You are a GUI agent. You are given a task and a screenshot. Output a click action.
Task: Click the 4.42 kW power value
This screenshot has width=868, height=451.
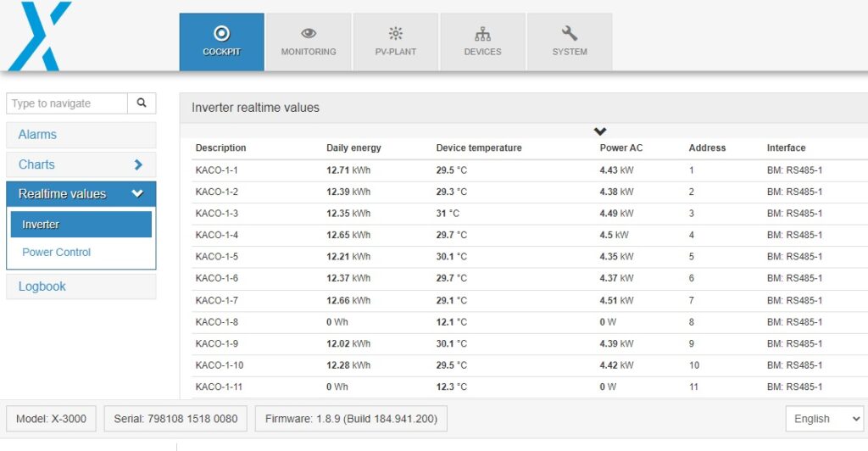(x=616, y=365)
